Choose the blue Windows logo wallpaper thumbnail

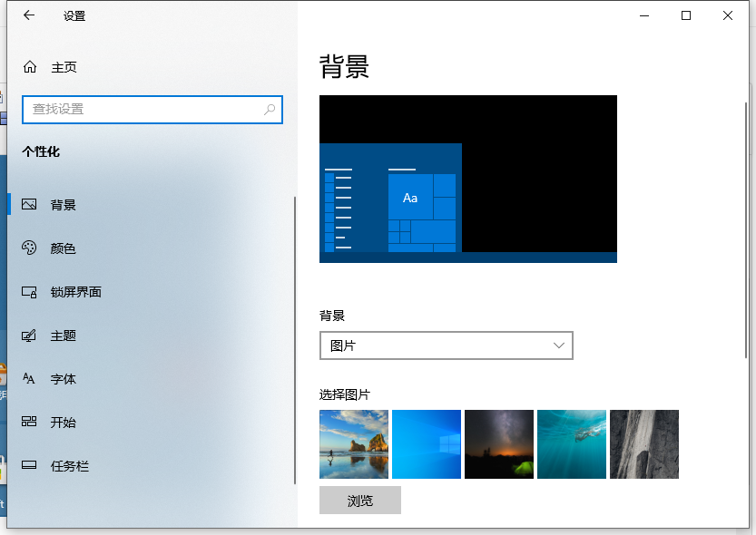(x=426, y=444)
